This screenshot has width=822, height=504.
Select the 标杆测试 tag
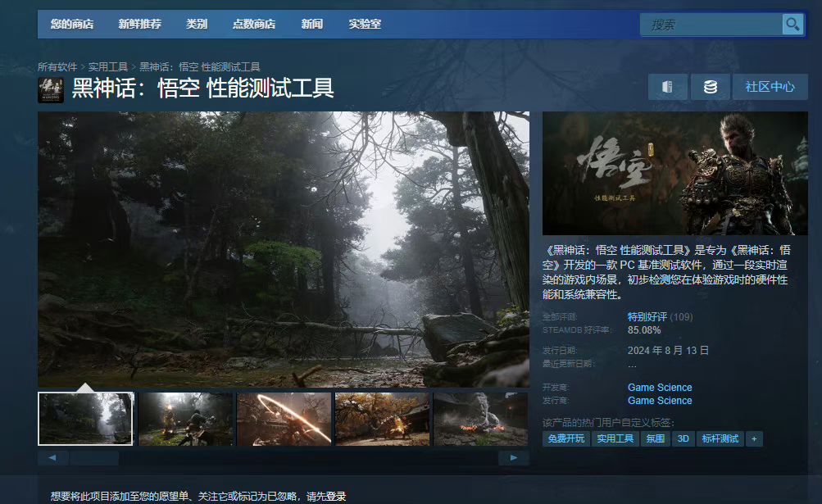point(720,438)
